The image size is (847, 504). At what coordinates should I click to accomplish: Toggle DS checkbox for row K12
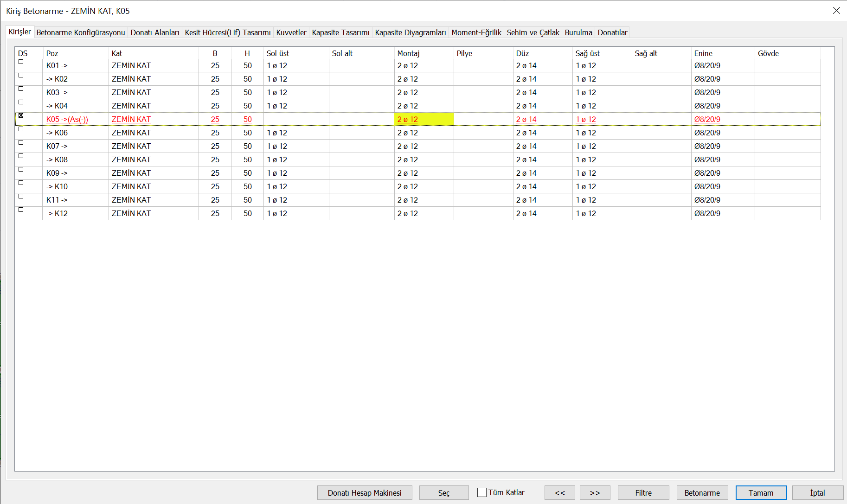click(21, 210)
